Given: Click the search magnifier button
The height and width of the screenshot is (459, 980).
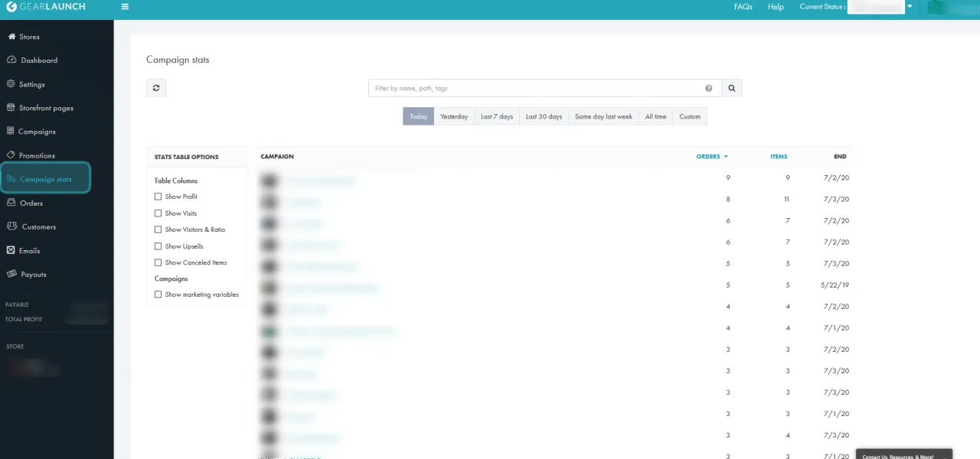Looking at the screenshot, I should click(732, 88).
